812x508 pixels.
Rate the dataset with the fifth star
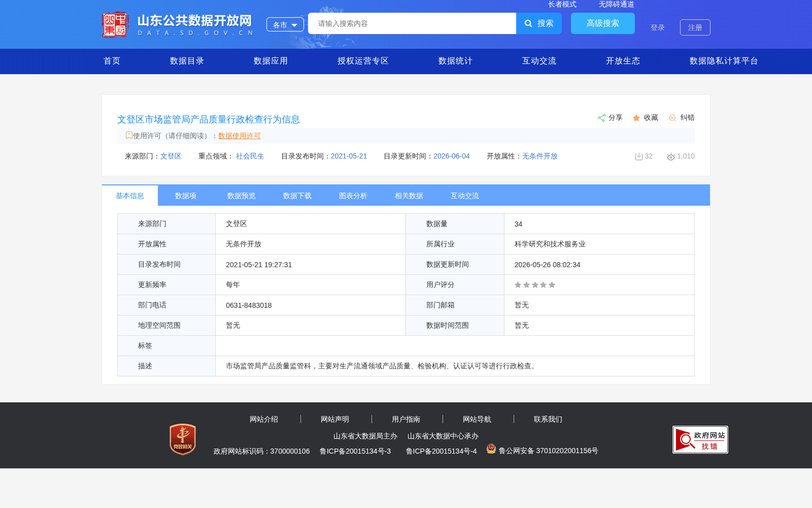(552, 285)
